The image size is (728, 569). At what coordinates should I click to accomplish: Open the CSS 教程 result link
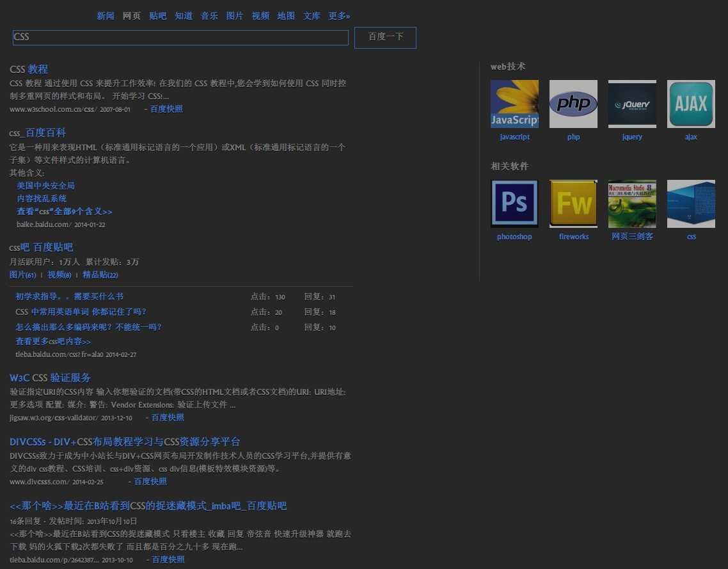point(29,68)
